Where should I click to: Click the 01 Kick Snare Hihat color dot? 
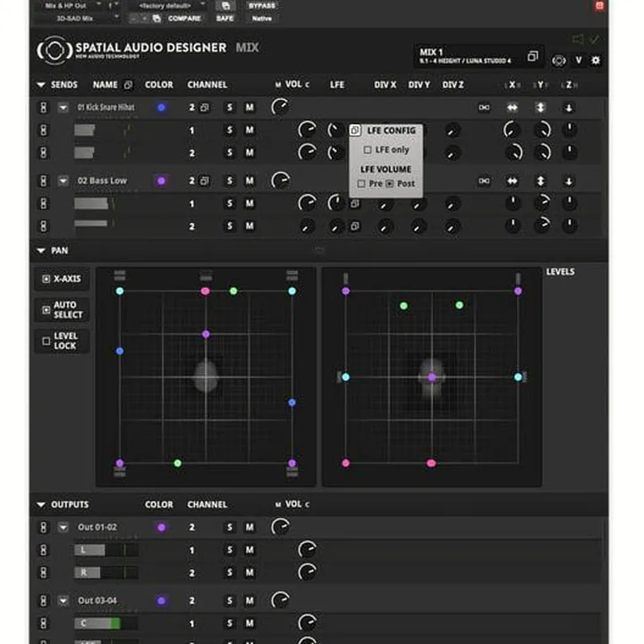point(161,107)
